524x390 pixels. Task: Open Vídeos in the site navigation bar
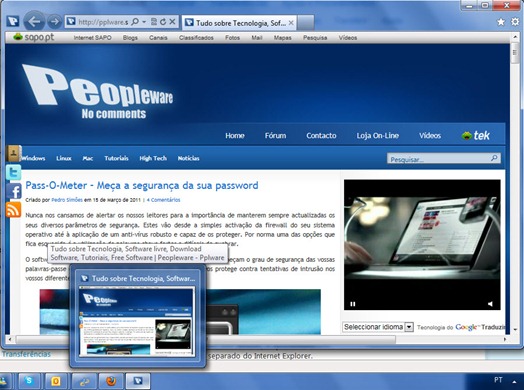(430, 136)
